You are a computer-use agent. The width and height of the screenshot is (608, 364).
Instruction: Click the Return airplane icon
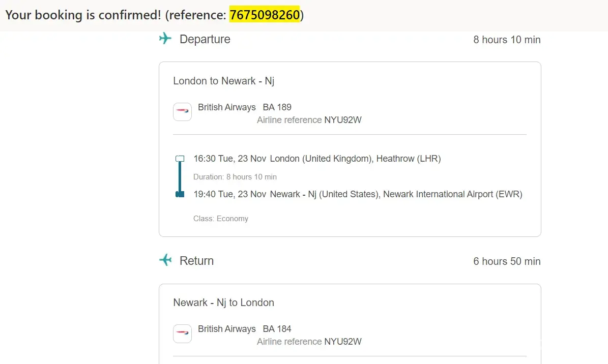point(165,260)
